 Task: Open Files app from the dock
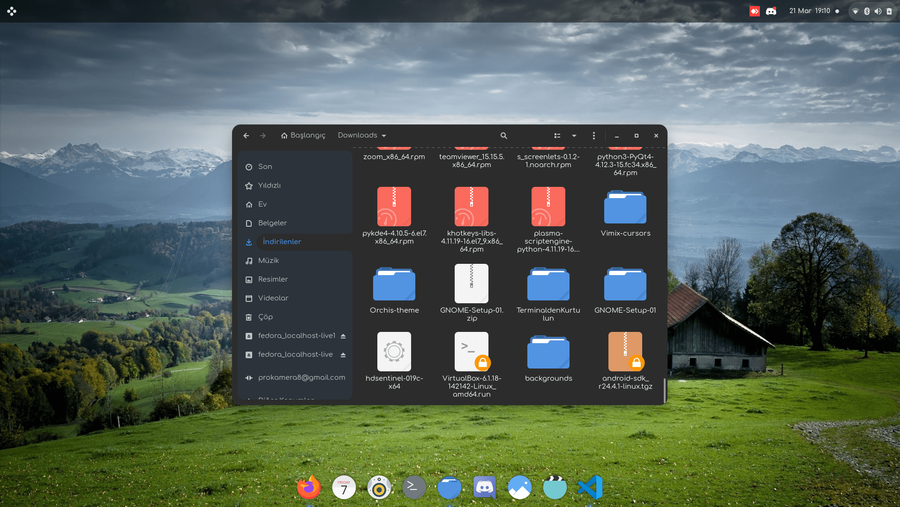(x=449, y=487)
